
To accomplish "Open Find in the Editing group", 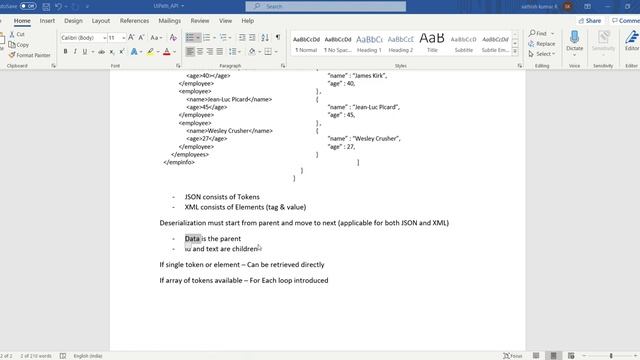I will [538, 33].
